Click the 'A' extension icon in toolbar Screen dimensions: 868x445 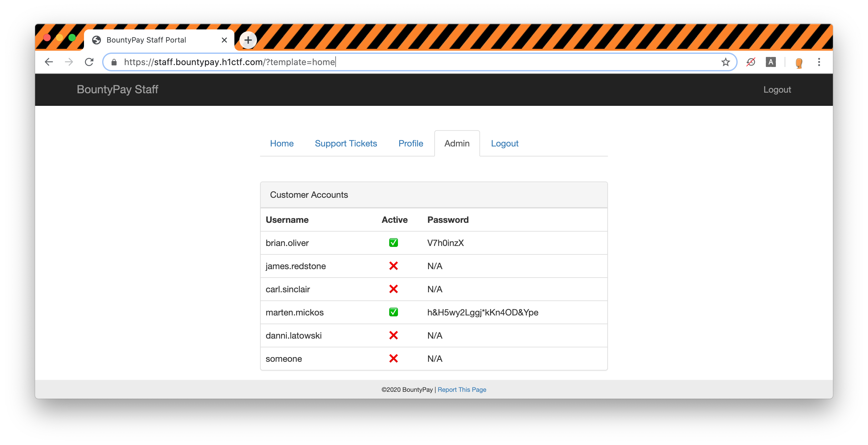click(771, 62)
